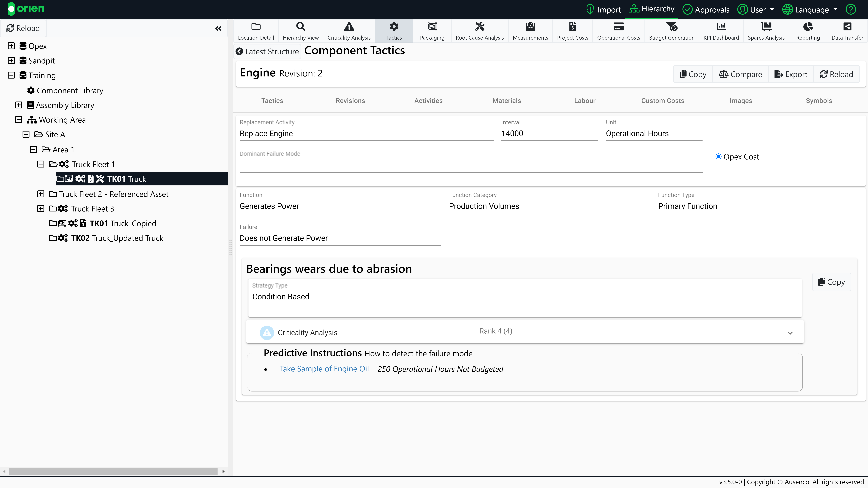Image resolution: width=868 pixels, height=488 pixels.
Task: Expand the Opex tree node
Action: [x=11, y=46]
